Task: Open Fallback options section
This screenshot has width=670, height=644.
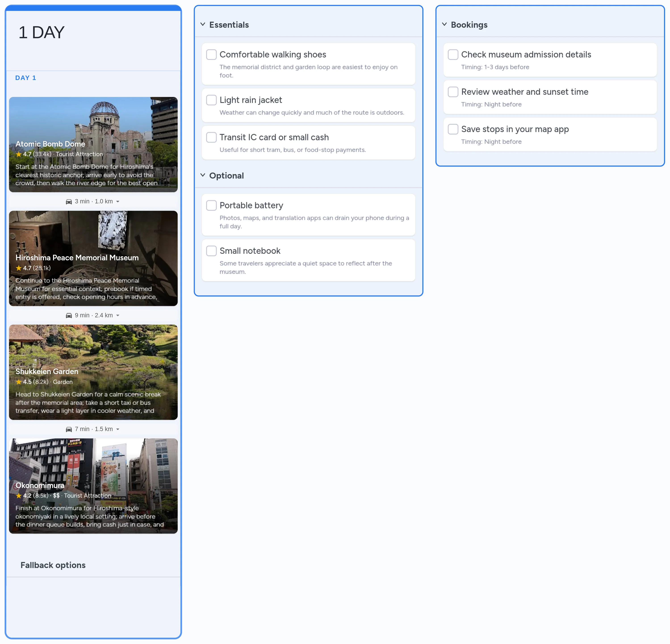Action: pyautogui.click(x=53, y=565)
